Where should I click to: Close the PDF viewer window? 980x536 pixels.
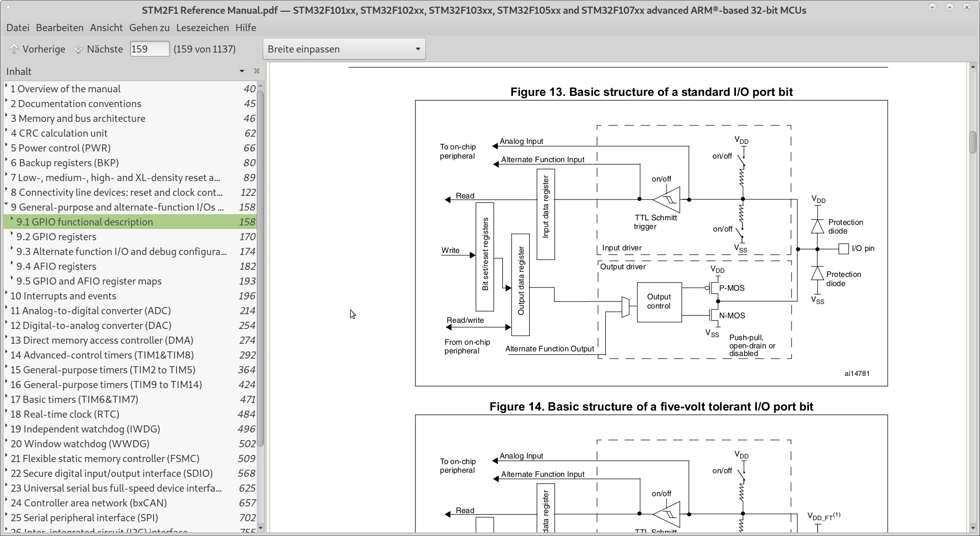point(967,7)
